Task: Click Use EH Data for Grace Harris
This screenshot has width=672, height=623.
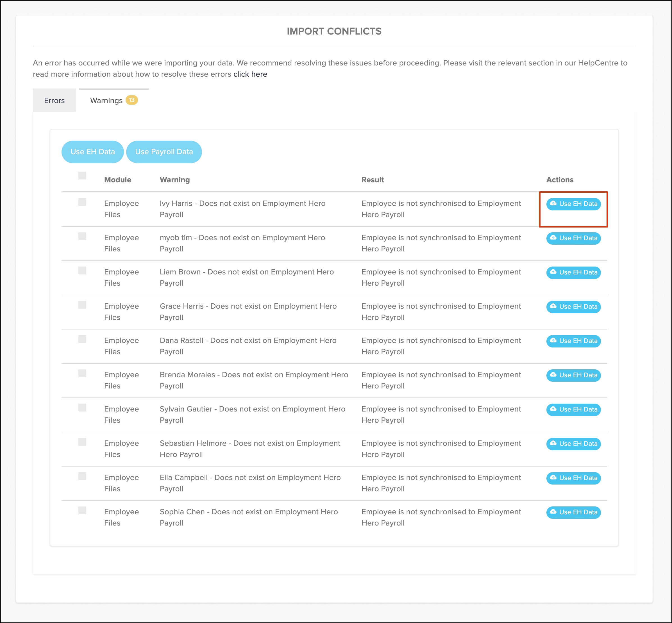Action: (573, 307)
